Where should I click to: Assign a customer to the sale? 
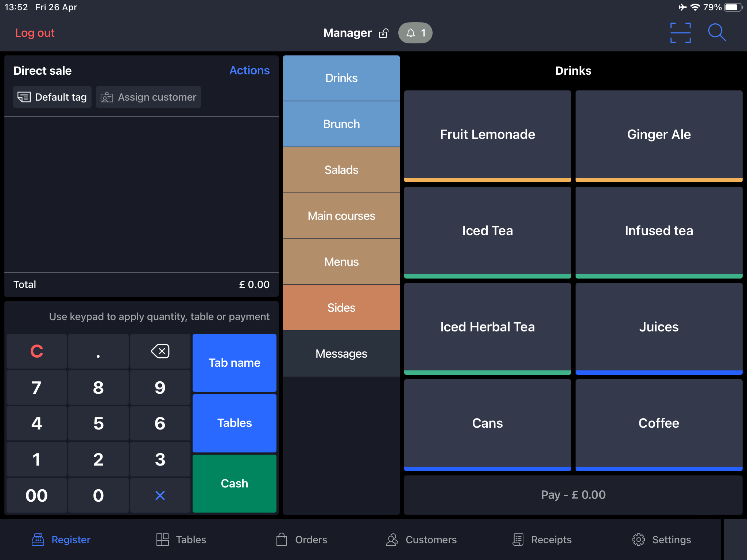click(148, 97)
